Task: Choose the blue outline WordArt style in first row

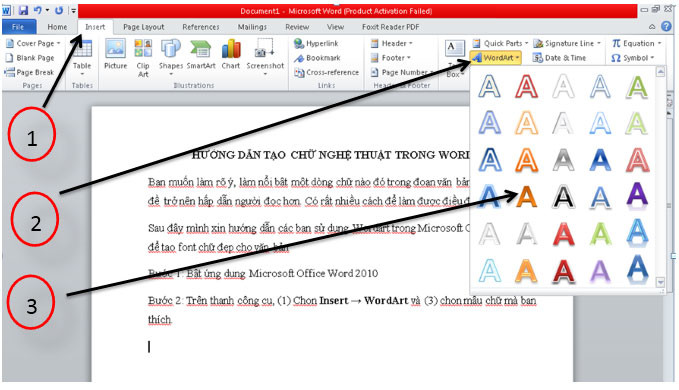Action: pos(489,86)
